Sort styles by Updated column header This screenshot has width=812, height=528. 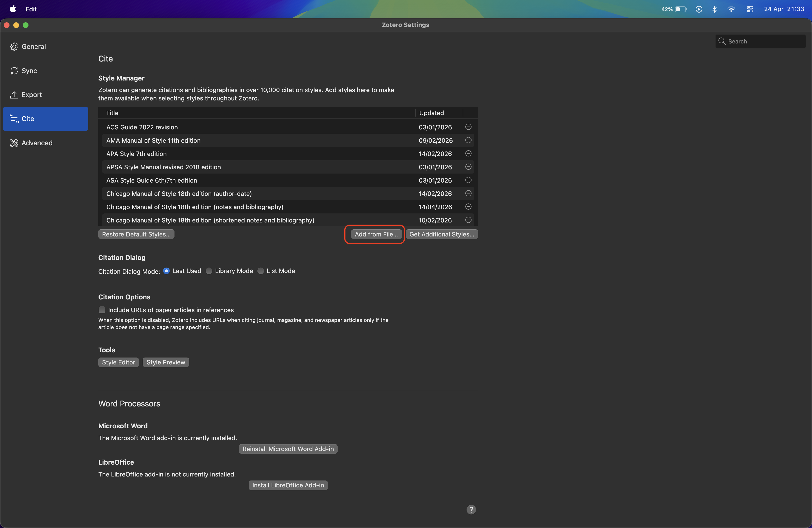tap(431, 113)
